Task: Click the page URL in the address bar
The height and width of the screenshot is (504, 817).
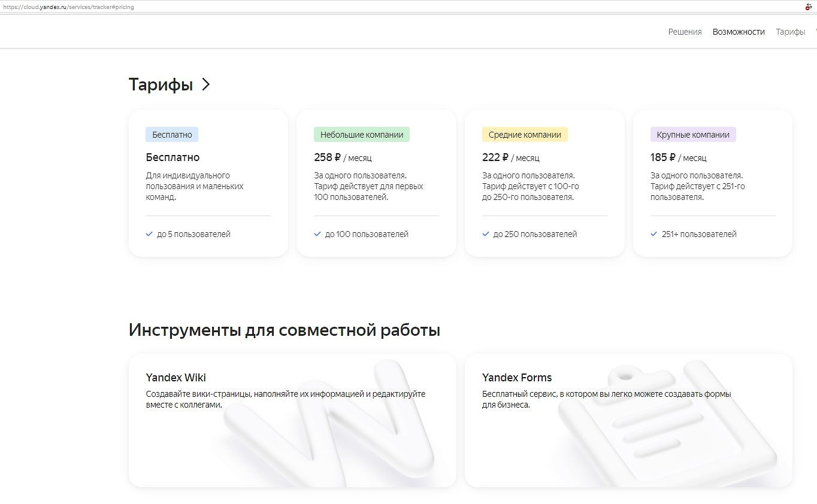Action: 68,7
